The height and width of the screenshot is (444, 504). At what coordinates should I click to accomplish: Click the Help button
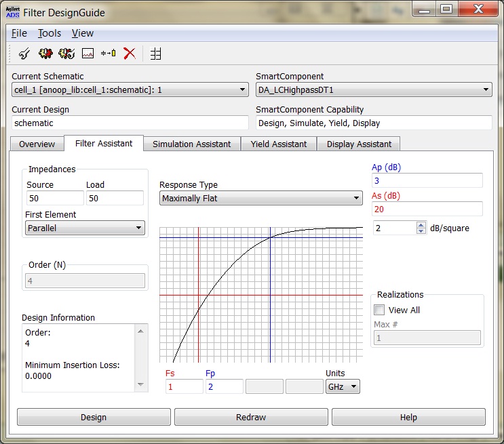click(408, 417)
